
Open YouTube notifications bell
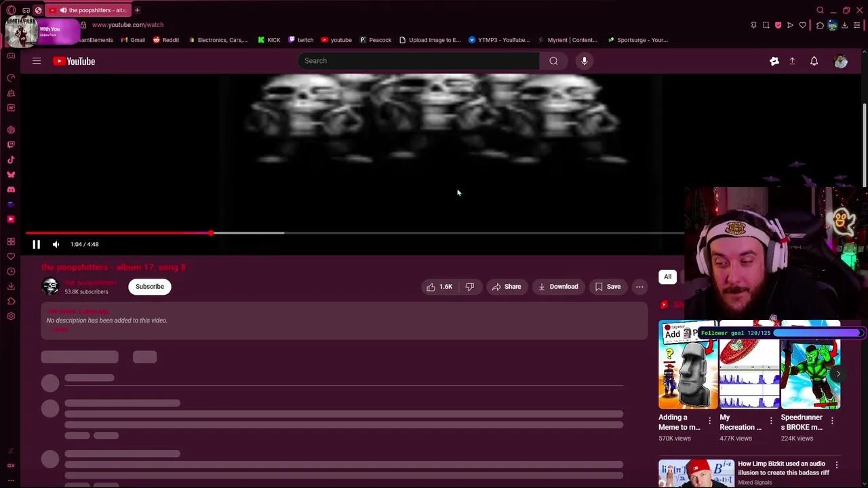[x=814, y=61]
